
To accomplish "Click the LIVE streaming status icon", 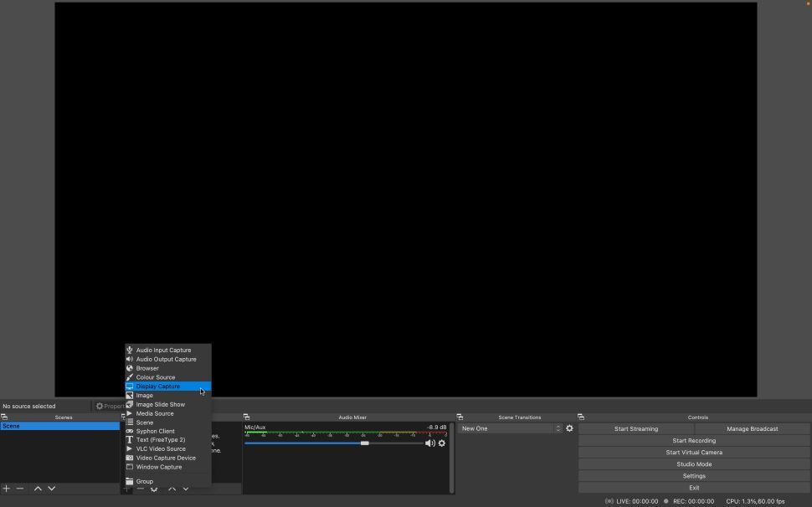I will tap(609, 501).
